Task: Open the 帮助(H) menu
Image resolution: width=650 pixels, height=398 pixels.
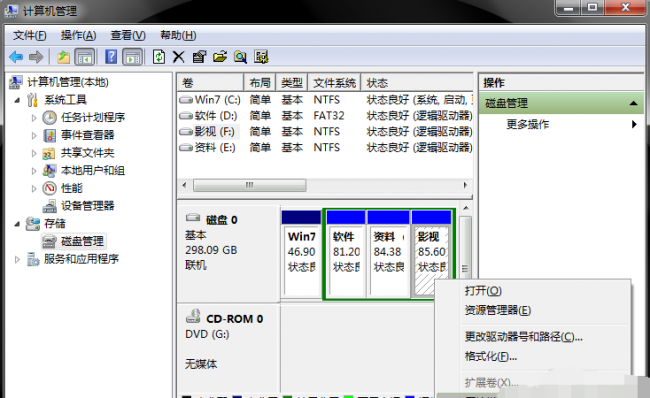Action: pyautogui.click(x=178, y=36)
